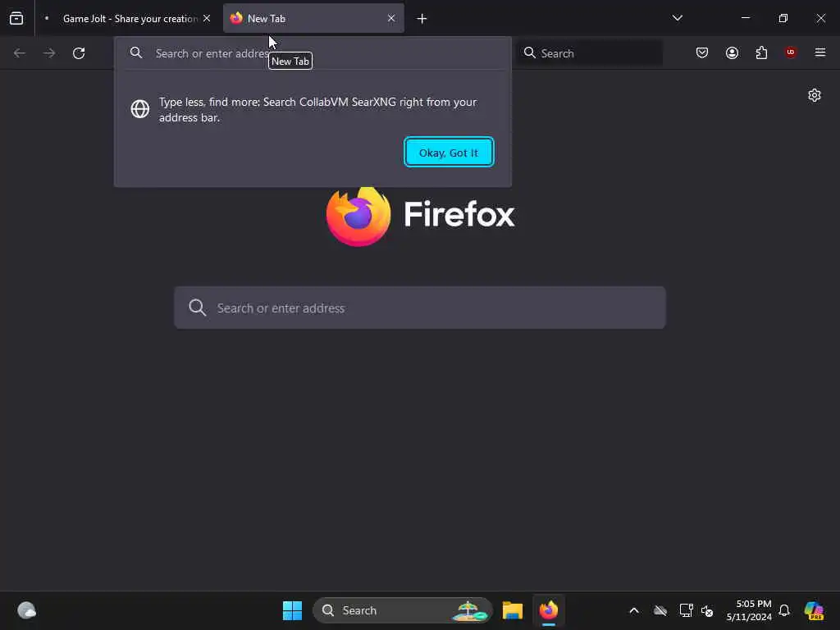Open the clock and calendar
Image resolution: width=840 pixels, height=630 pixels.
tap(749, 610)
